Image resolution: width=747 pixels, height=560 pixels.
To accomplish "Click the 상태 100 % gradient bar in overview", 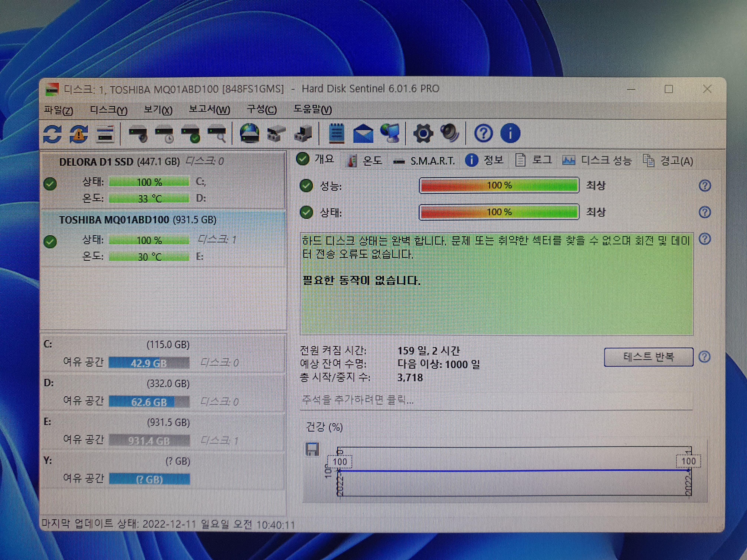I will coord(499,212).
